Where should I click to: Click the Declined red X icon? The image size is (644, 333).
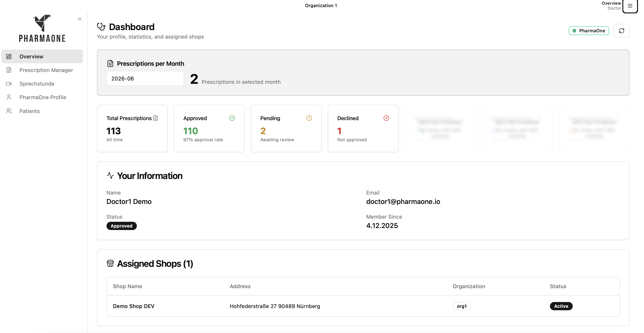386,118
